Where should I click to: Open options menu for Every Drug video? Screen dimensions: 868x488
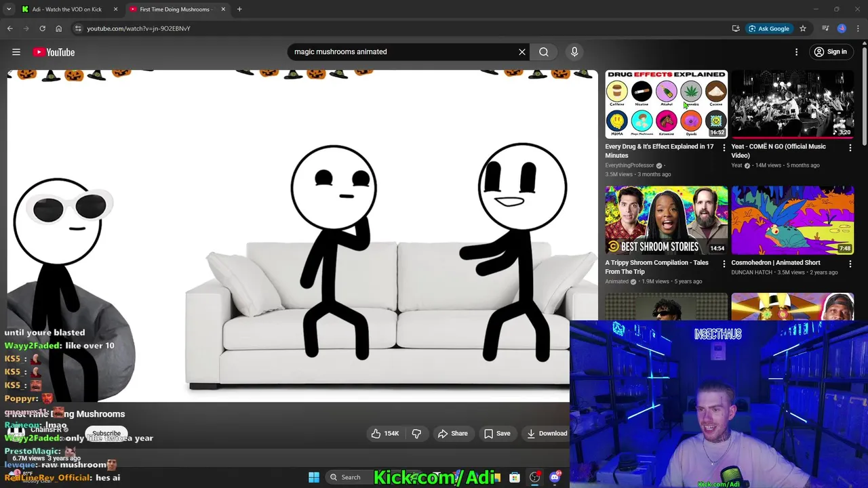[724, 147]
